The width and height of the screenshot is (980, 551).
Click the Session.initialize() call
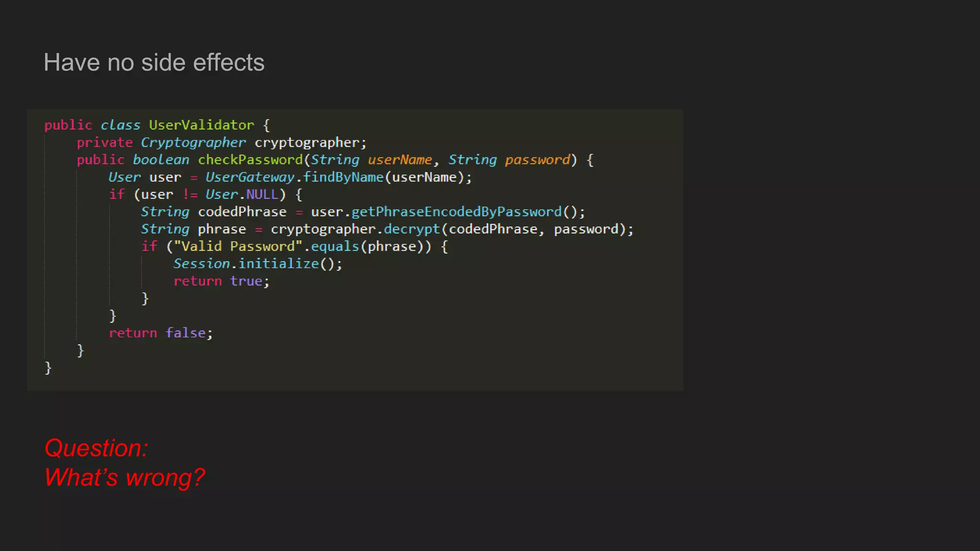257,264
